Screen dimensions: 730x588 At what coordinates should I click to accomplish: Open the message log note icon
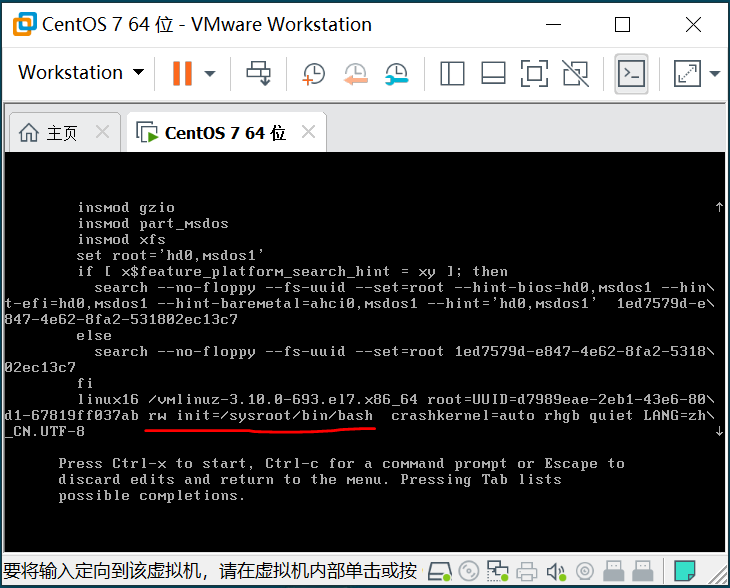(685, 571)
